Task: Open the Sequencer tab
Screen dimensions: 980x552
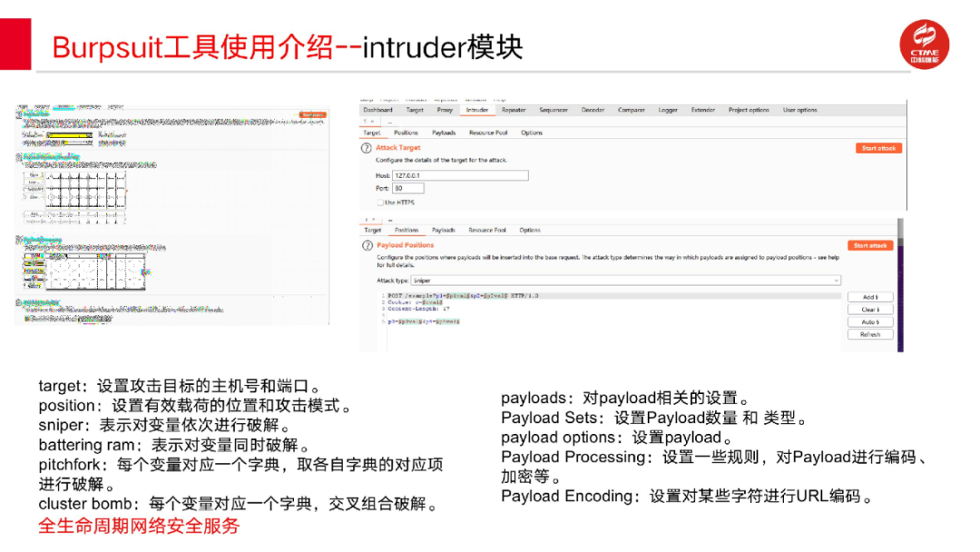Action: click(x=554, y=110)
